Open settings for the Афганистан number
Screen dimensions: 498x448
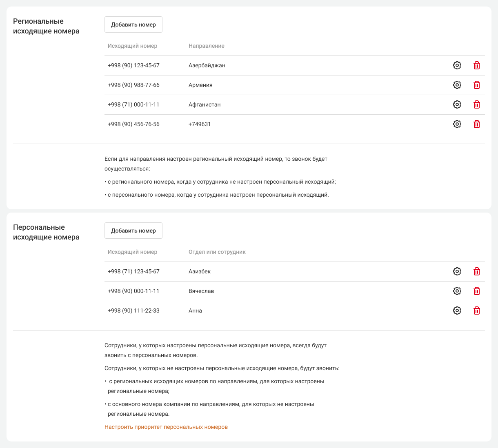coord(457,104)
